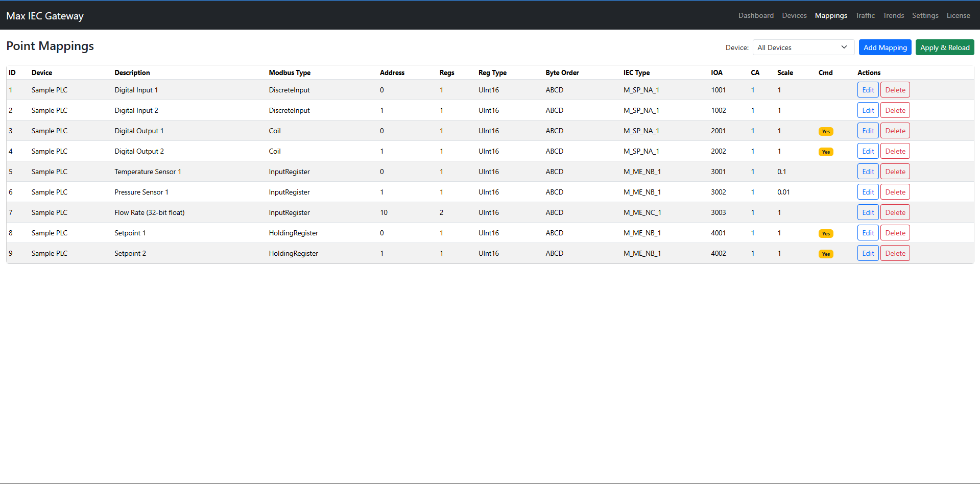
Task: Open the License page
Action: click(x=958, y=15)
